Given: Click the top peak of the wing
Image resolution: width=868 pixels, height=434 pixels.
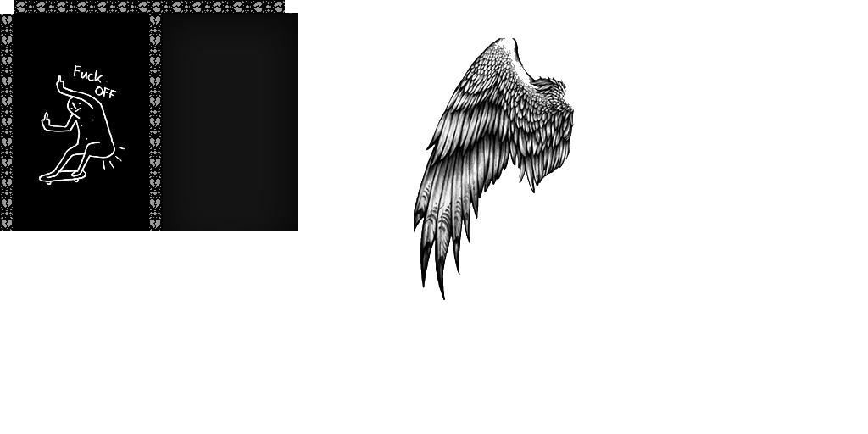Looking at the screenshot, I should click(506, 41).
